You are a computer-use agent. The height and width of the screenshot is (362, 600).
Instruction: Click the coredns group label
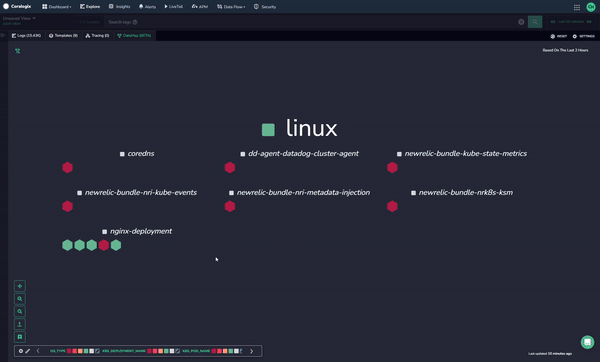point(141,153)
